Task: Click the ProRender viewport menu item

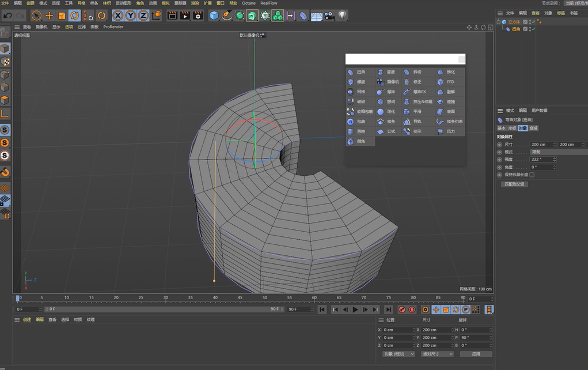Action: point(113,27)
